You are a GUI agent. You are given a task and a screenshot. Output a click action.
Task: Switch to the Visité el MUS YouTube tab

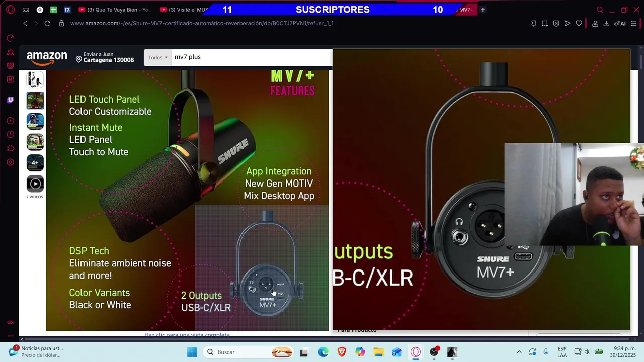(184, 10)
